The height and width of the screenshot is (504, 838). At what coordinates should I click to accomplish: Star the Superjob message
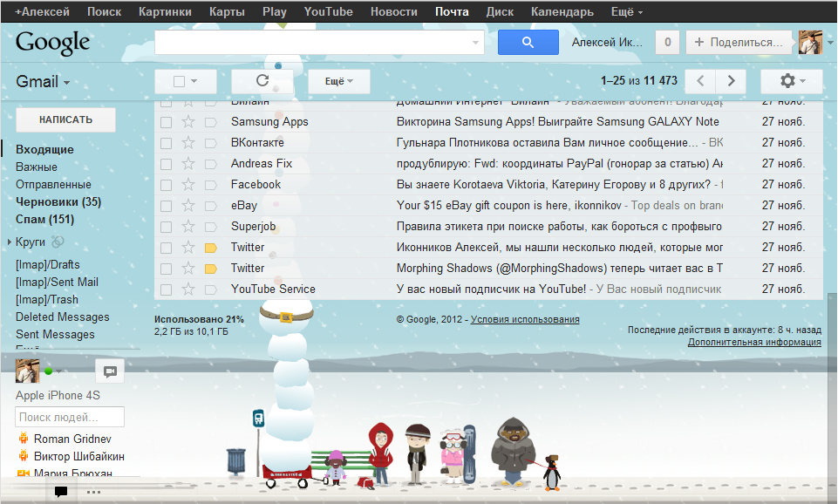[188, 227]
